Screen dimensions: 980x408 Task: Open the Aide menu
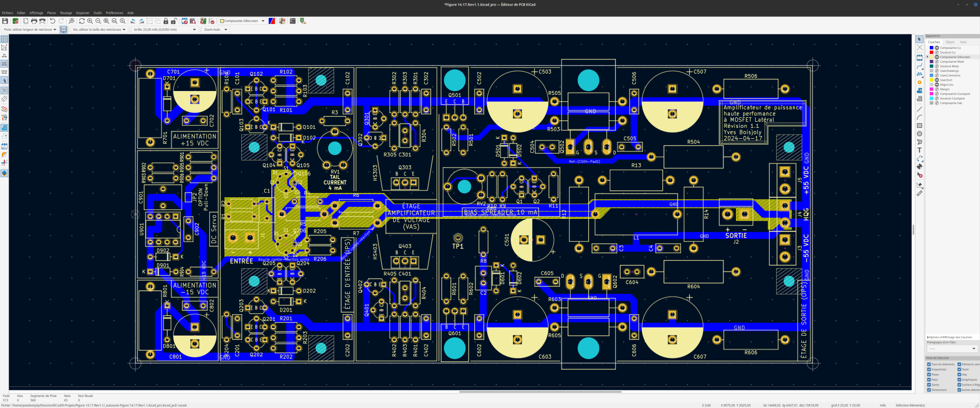(x=131, y=13)
